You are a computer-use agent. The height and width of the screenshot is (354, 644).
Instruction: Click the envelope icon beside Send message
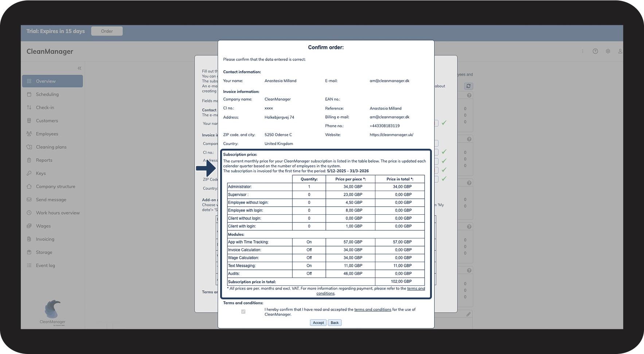click(29, 199)
